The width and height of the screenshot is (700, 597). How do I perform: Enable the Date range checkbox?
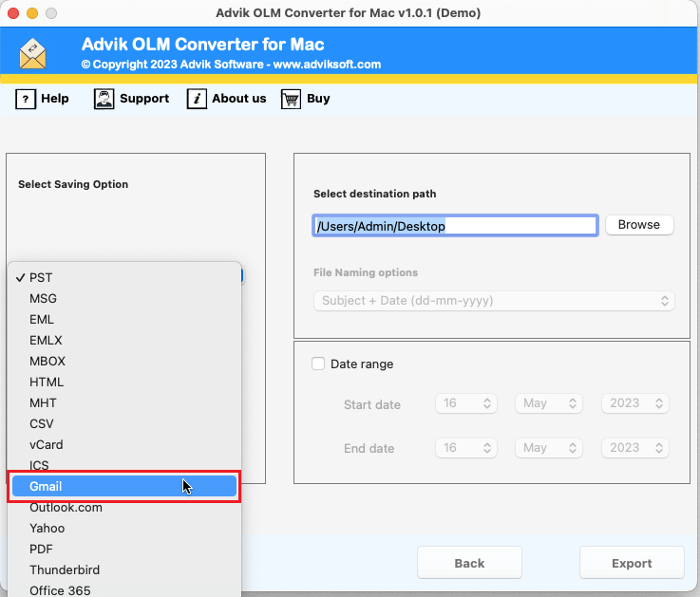pos(318,364)
